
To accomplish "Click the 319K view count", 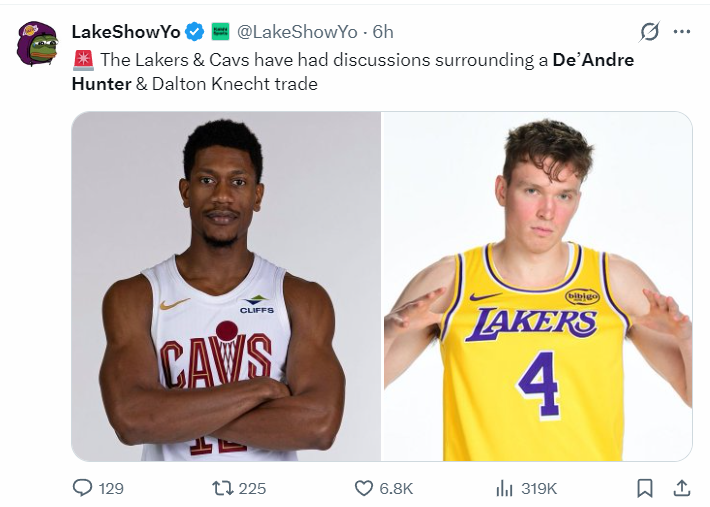I will pyautogui.click(x=539, y=488).
